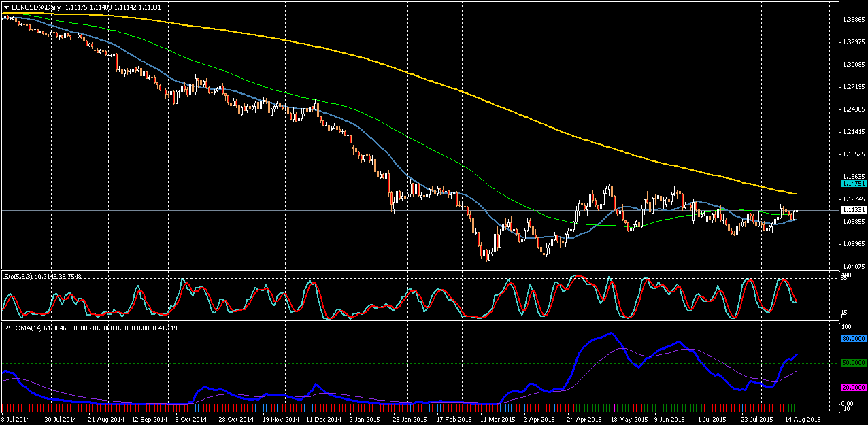
Task: Click the arrow beside EURUSD@,Daily title
Action: 6,7
